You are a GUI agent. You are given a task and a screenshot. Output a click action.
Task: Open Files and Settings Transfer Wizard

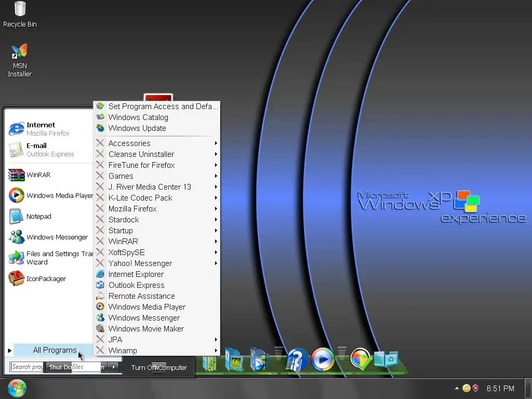(x=50, y=258)
